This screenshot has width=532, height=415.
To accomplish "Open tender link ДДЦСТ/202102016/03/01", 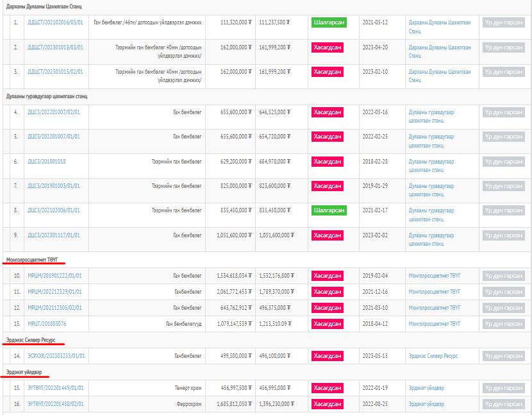I will pos(55,22).
